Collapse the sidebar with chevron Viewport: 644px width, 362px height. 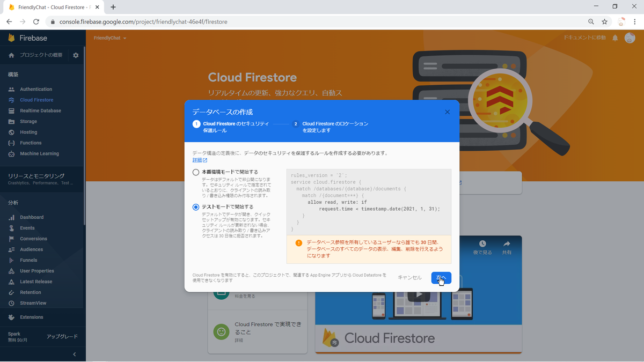point(74,354)
